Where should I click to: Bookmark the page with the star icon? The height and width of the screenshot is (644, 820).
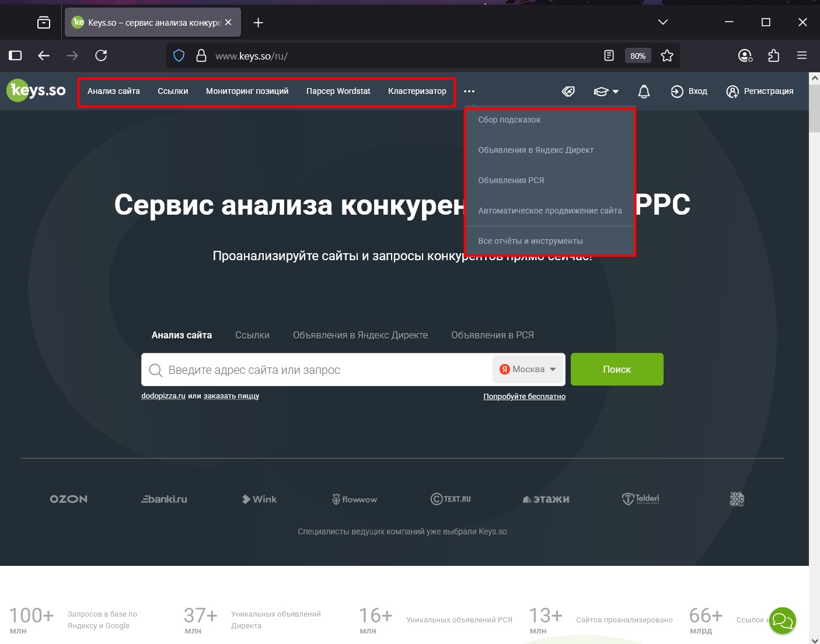click(x=667, y=55)
